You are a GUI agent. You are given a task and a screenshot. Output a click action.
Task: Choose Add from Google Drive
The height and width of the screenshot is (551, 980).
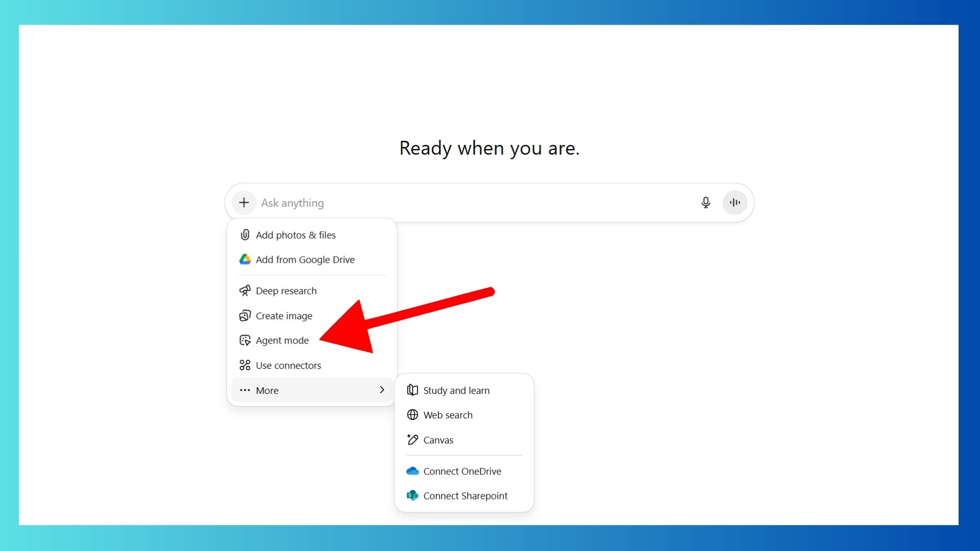[x=305, y=260]
